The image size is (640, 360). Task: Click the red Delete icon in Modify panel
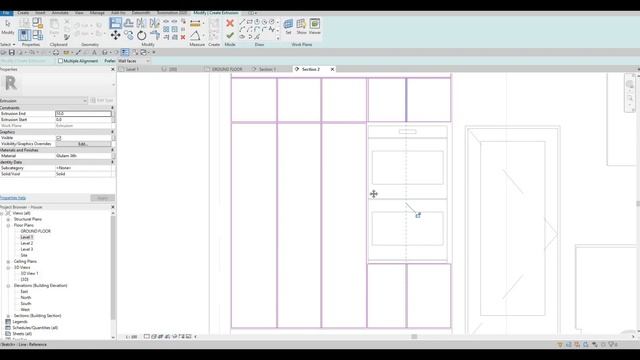183,37
